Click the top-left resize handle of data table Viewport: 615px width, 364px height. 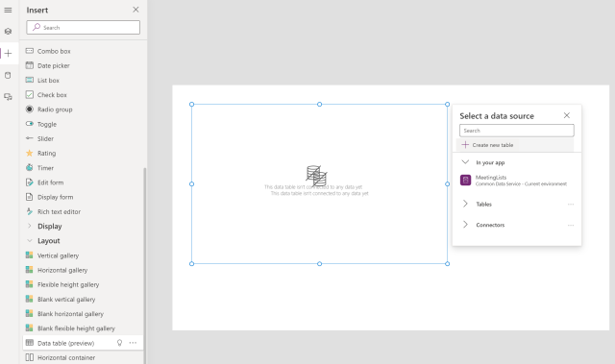click(192, 105)
